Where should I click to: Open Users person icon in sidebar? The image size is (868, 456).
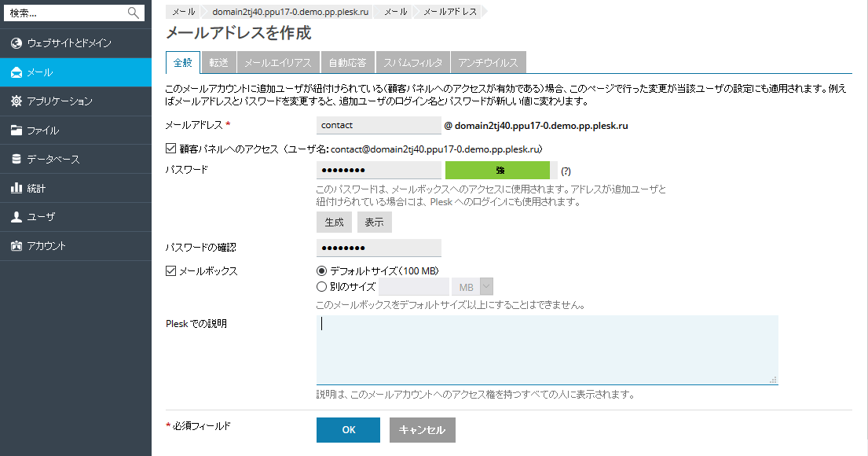tap(16, 217)
